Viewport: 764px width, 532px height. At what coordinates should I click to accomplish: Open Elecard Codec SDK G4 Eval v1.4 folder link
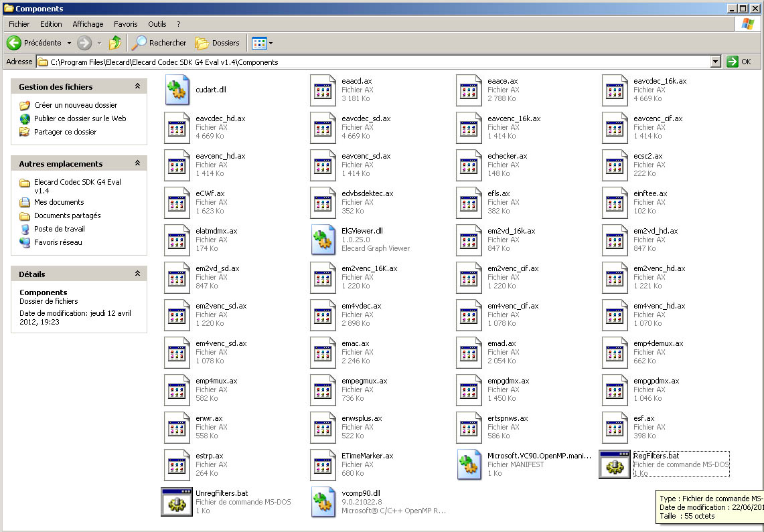point(78,186)
